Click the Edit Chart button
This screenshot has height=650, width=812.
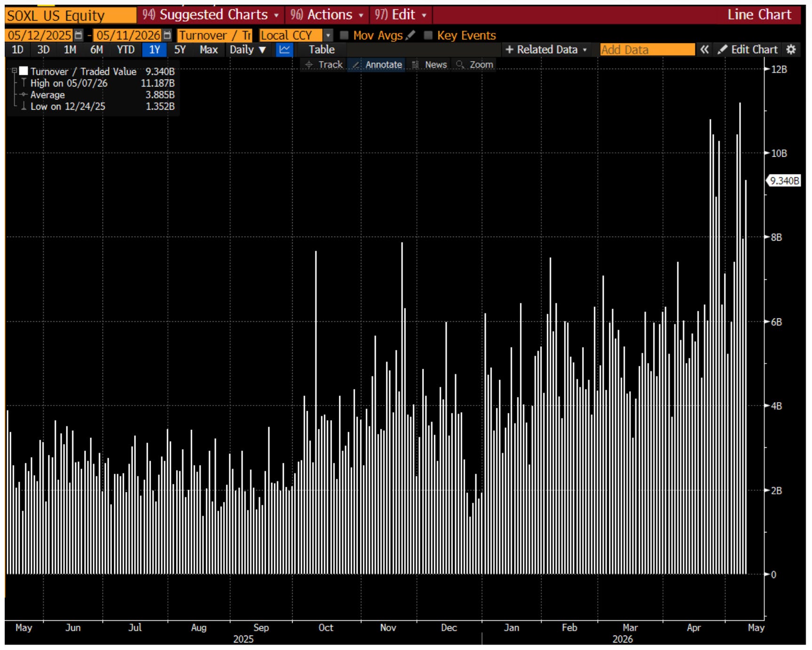coord(748,49)
